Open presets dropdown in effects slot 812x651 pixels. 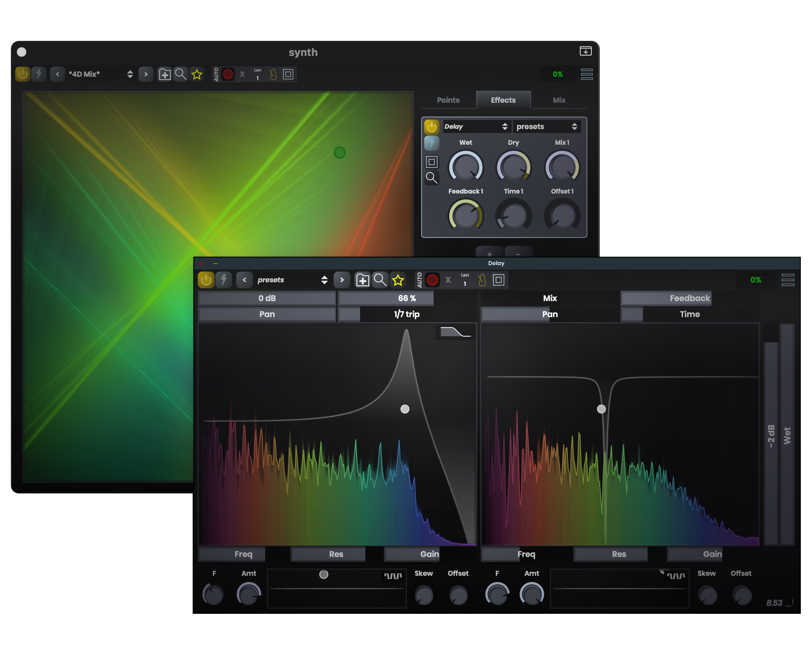pos(547,127)
